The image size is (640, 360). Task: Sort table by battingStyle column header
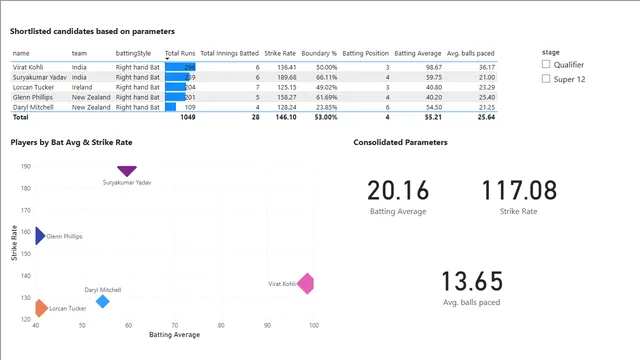pos(133,53)
